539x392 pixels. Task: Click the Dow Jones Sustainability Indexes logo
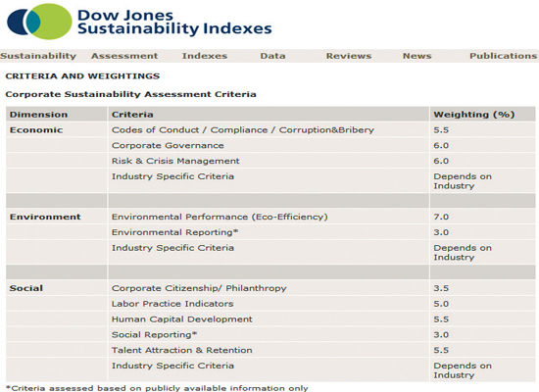(x=39, y=22)
